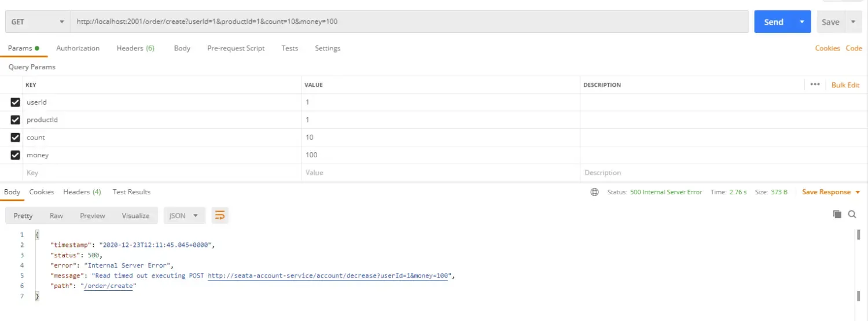868x321 pixels.
Task: Open the Code link
Action: click(854, 48)
